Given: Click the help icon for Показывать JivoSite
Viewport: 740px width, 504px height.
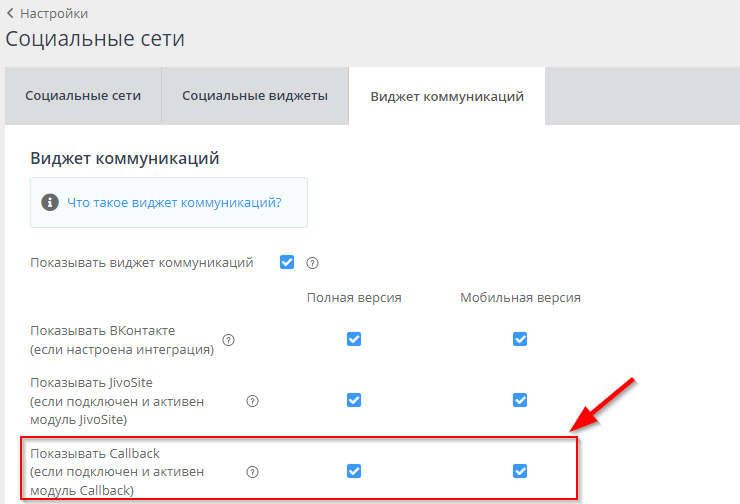Looking at the screenshot, I should 252,401.
